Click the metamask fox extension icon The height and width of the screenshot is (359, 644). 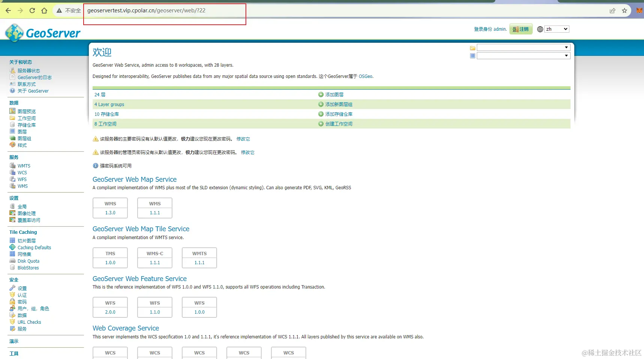tap(640, 10)
